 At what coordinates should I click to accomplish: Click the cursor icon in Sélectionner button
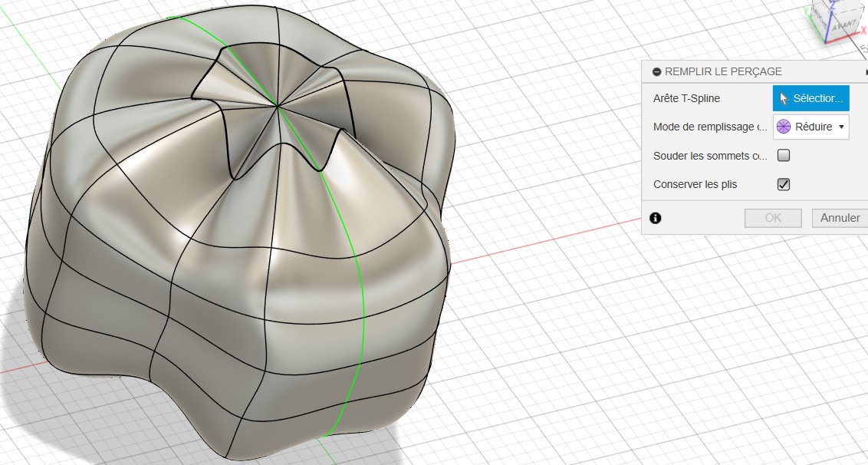784,98
